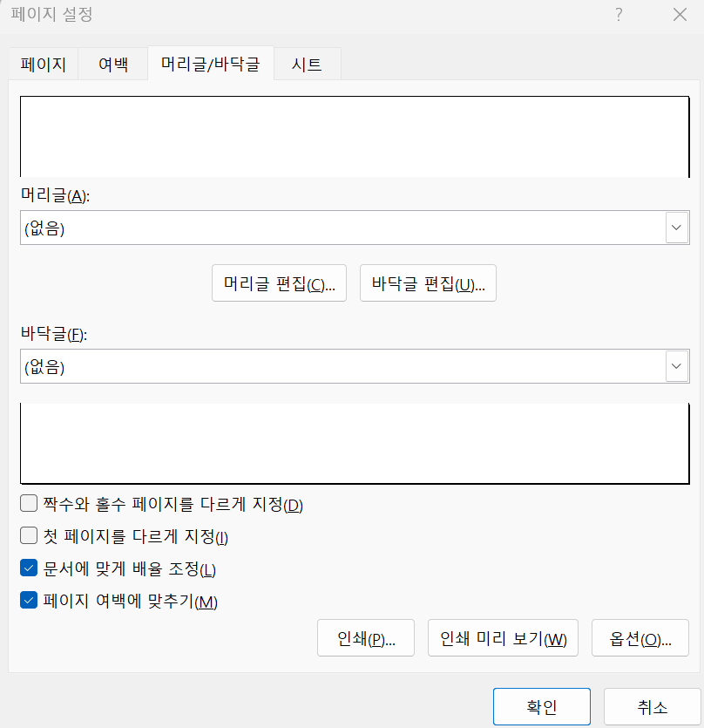Open the 시트 tab

307,63
